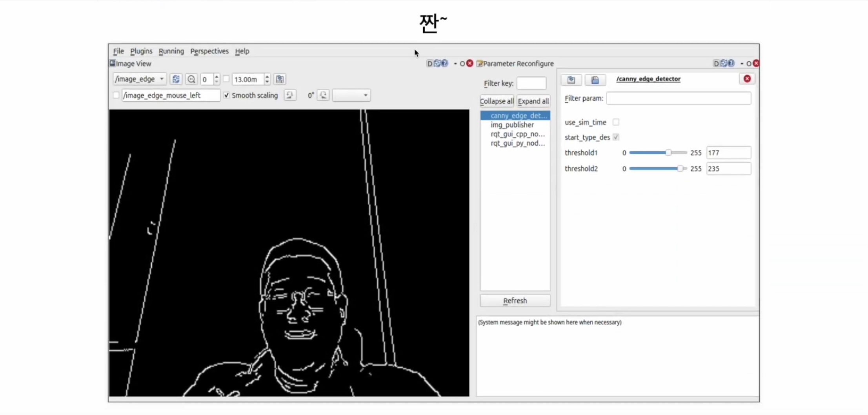868x415 pixels.
Task: Click the stepper arrows of the 13.00m spinbox
Action: (267, 79)
